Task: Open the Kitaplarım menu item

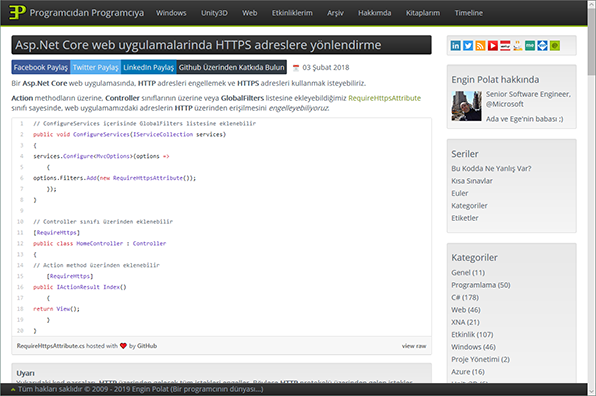Action: coord(423,13)
